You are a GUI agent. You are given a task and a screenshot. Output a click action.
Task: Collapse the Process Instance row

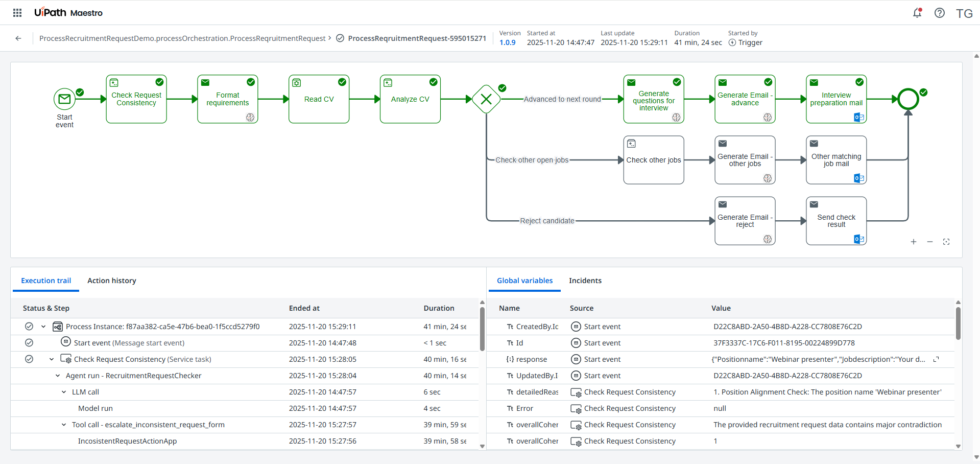pos(43,327)
